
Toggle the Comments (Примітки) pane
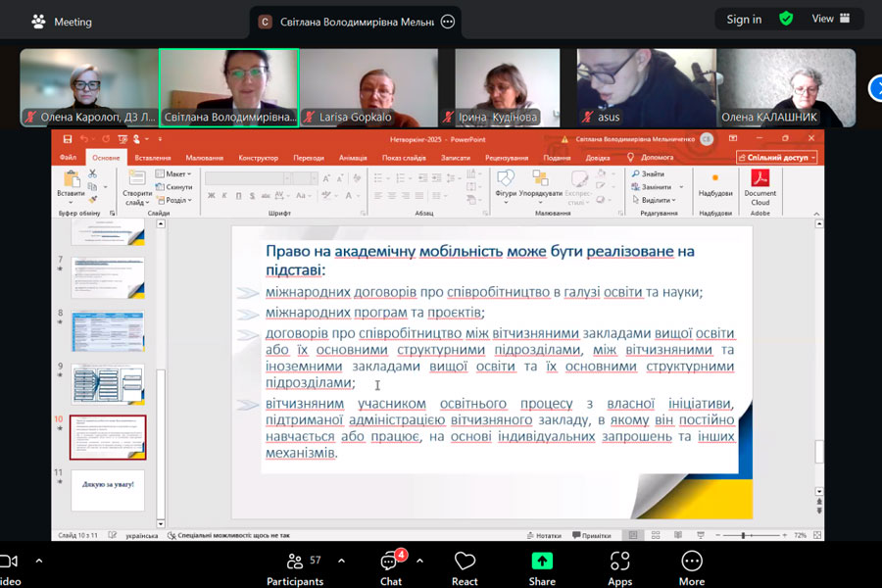click(x=591, y=536)
